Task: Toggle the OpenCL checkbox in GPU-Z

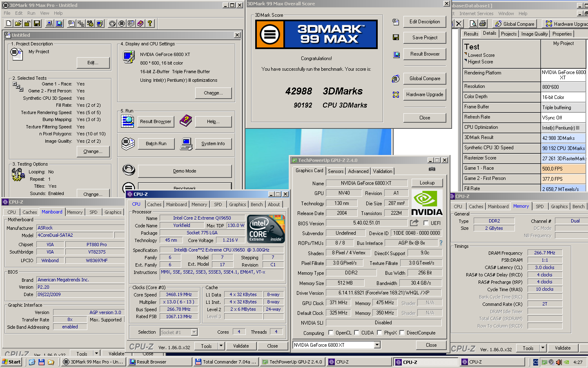Action: [331, 333]
